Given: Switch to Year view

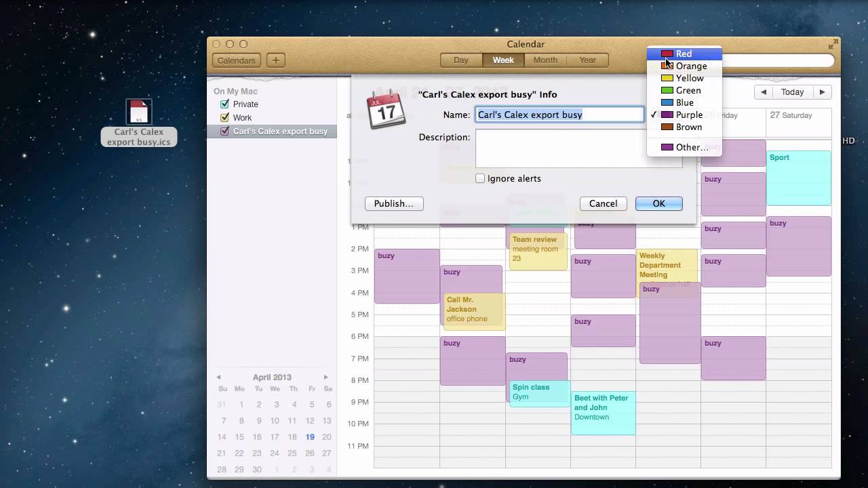Looking at the screenshot, I should click(x=587, y=60).
